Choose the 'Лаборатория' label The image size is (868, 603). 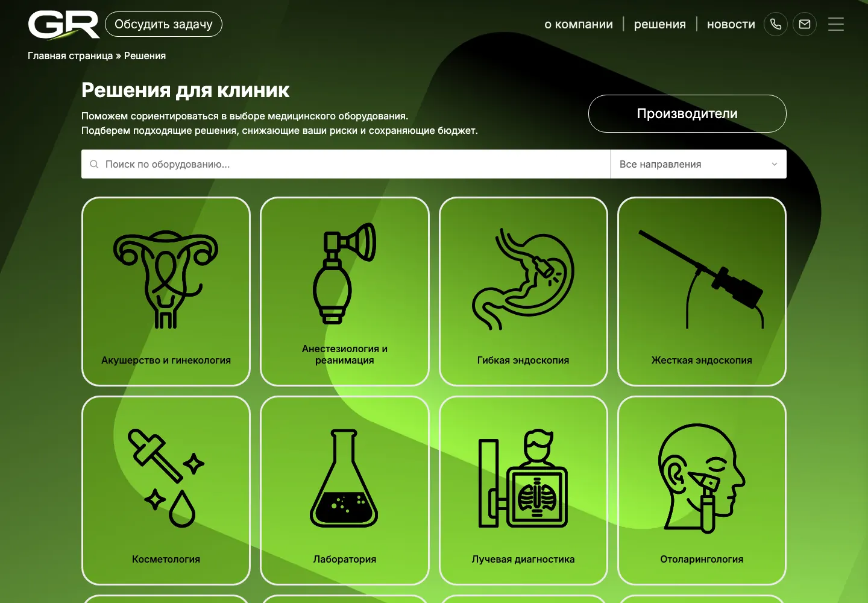pos(344,559)
